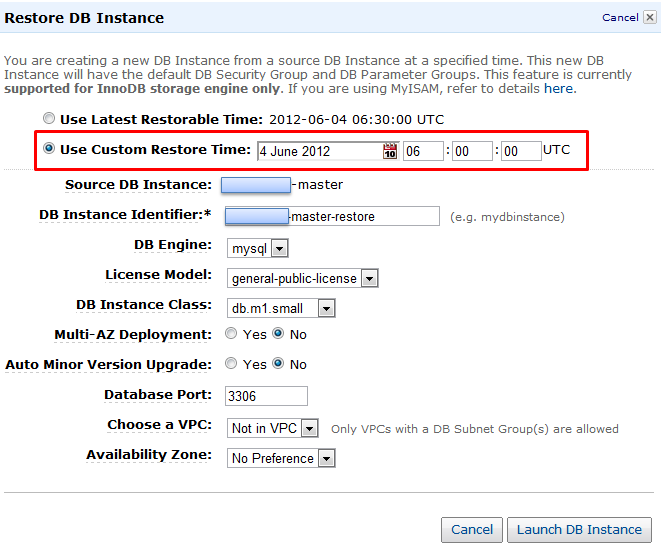
Task: Click the Multi-AZ Deployment label
Action: point(133,335)
